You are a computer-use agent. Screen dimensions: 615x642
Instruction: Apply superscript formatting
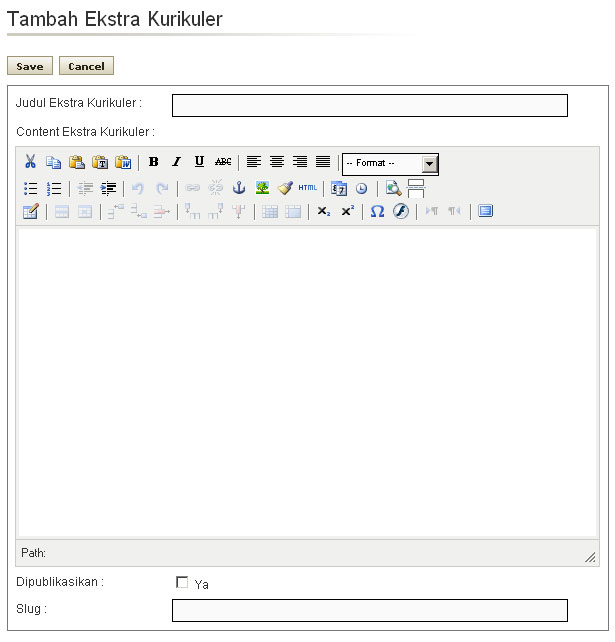(x=347, y=210)
